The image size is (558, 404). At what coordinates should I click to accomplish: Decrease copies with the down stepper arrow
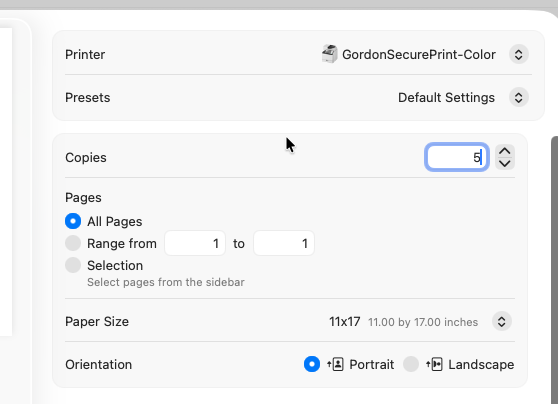[x=505, y=163]
